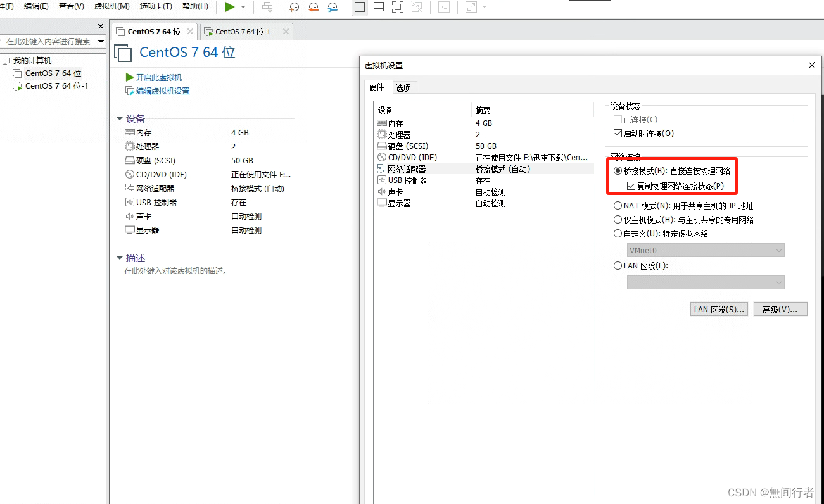The height and width of the screenshot is (504, 824).
Task: Click the send Ctrl+Alt+Del toolbar icon
Action: click(x=267, y=7)
